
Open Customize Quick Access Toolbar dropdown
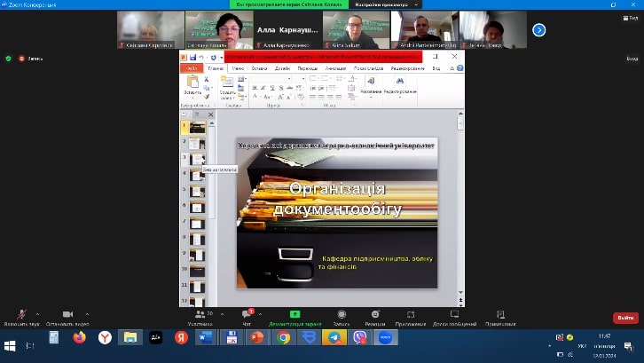(x=221, y=58)
